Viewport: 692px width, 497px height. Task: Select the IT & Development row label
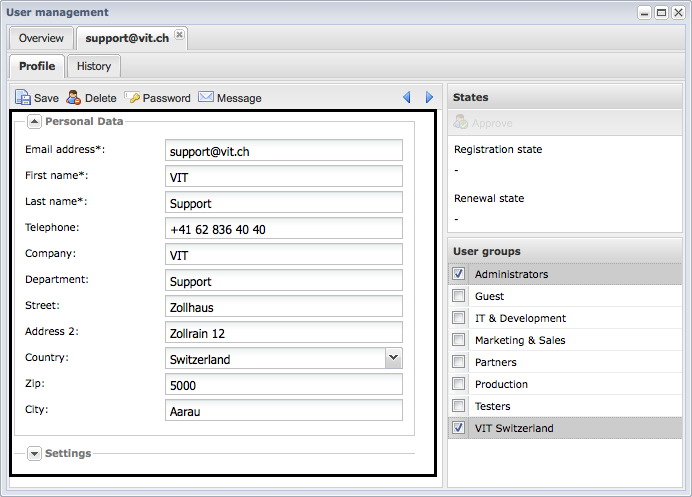point(520,318)
